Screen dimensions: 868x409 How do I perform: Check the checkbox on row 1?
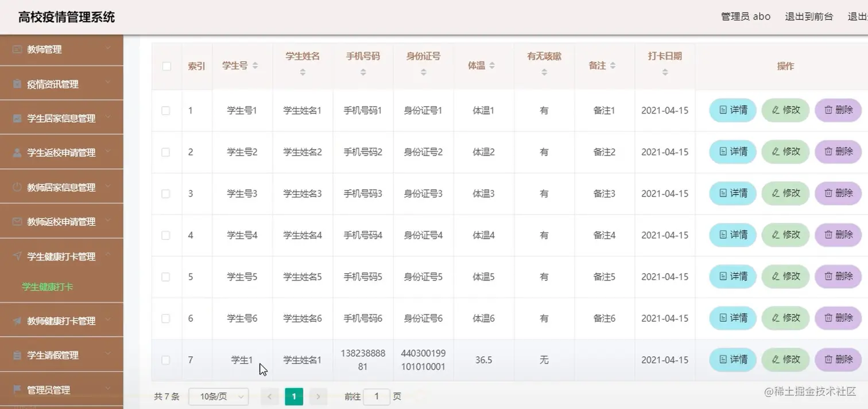pyautogui.click(x=166, y=110)
